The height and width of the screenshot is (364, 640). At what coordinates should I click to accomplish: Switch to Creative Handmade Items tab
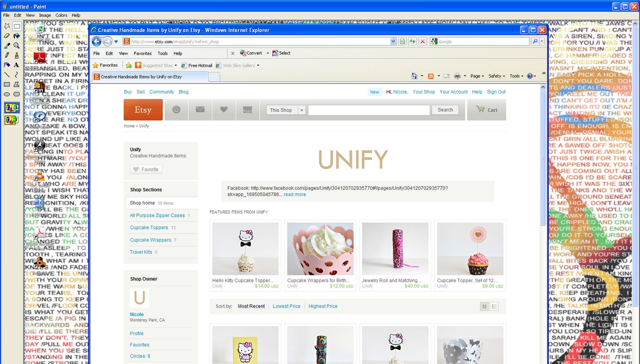[x=150, y=77]
